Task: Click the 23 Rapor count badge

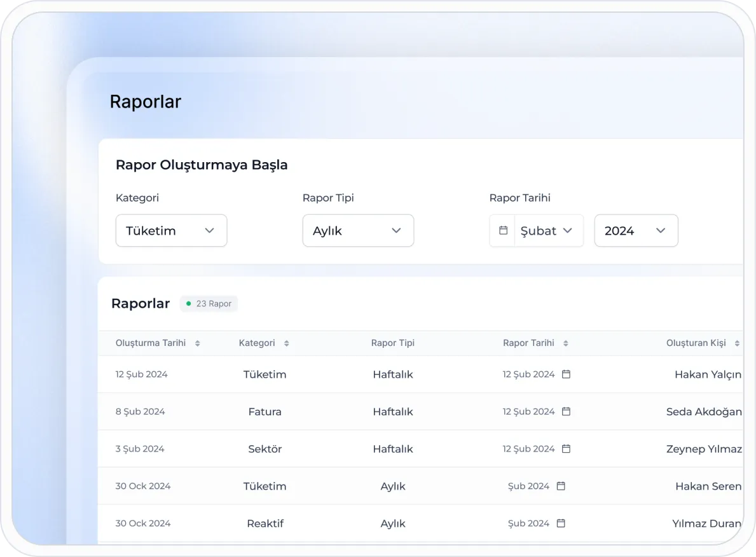Action: coord(209,304)
